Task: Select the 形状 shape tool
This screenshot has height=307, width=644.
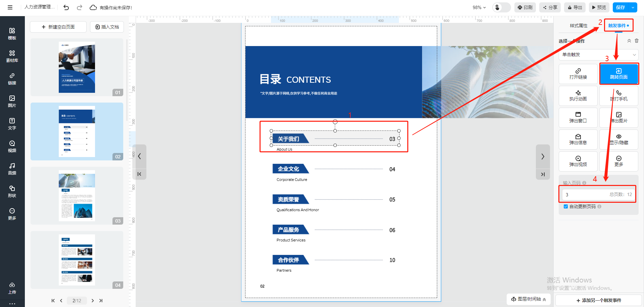Action: point(12,191)
